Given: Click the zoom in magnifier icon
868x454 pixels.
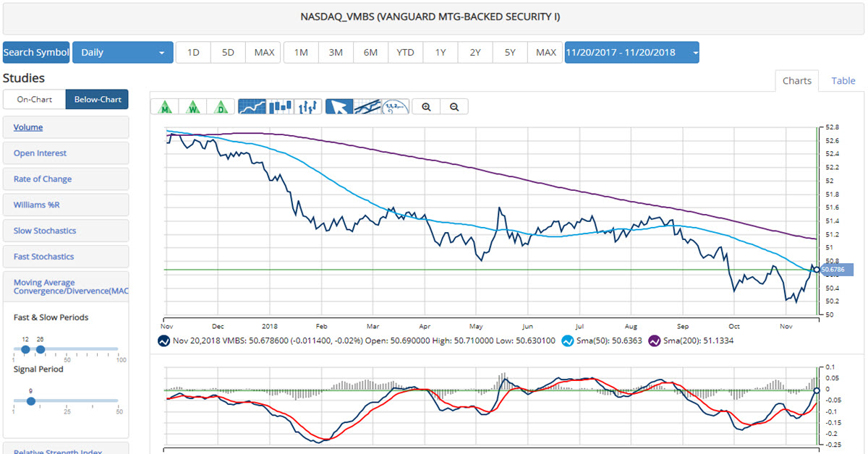Looking at the screenshot, I should [x=426, y=107].
